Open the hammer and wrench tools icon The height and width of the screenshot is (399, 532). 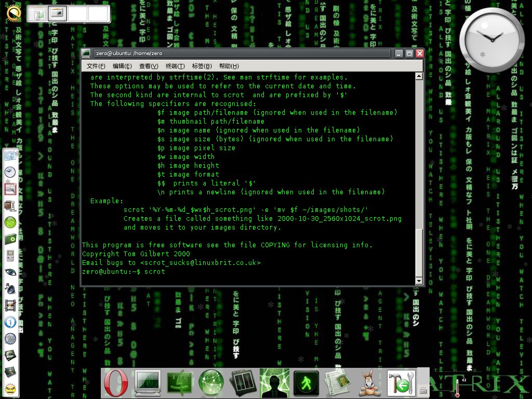[402, 383]
